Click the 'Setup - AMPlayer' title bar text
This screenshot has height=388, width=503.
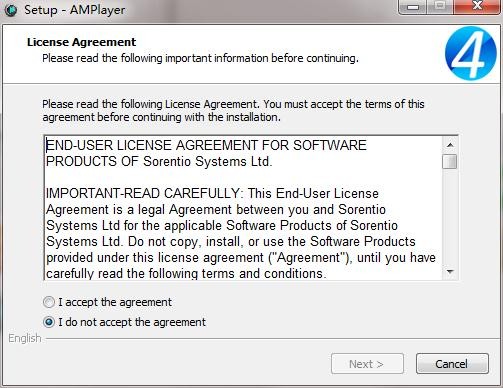tap(75, 10)
